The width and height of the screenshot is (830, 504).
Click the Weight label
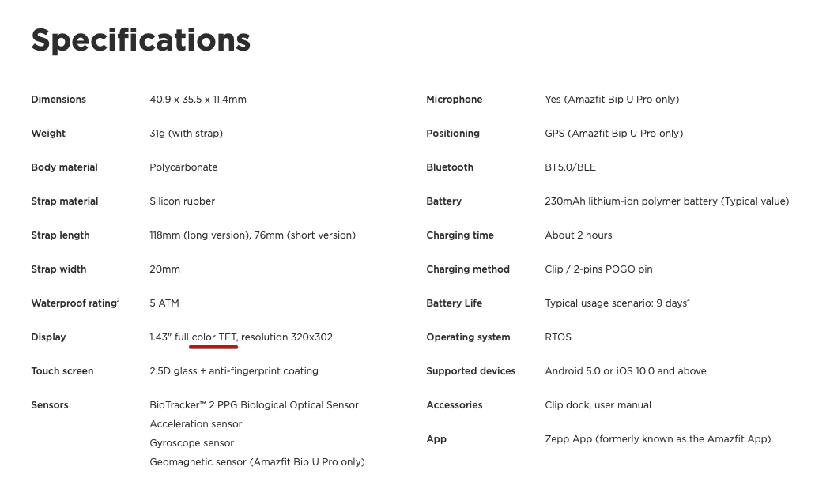[x=48, y=134]
